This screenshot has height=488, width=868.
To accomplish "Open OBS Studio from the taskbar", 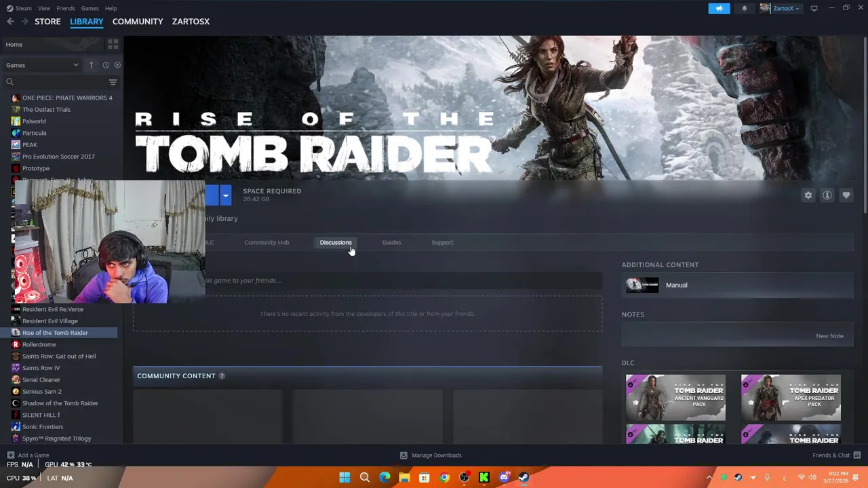I will tap(464, 478).
